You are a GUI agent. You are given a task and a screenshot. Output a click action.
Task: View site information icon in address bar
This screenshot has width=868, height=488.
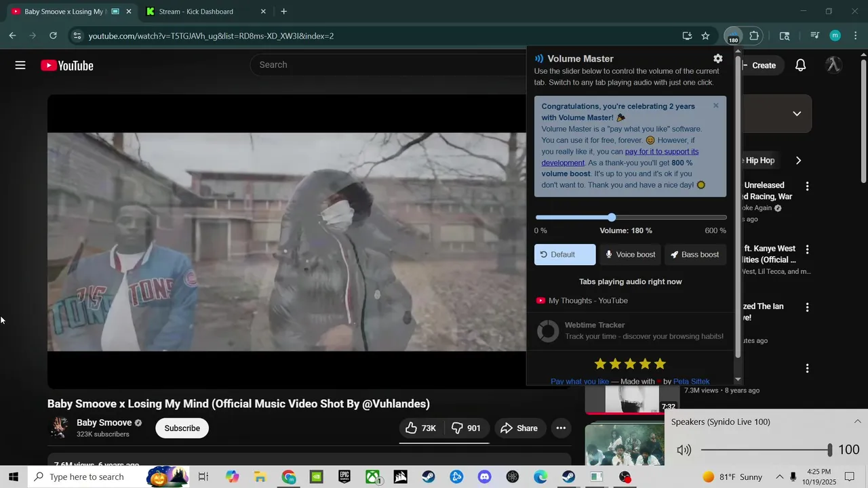pos(77,36)
